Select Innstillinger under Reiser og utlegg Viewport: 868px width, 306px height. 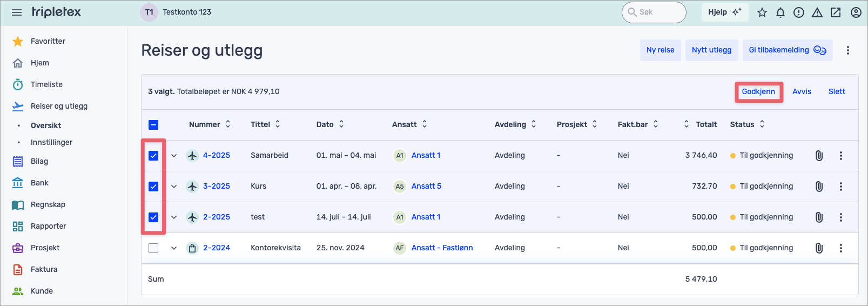51,142
